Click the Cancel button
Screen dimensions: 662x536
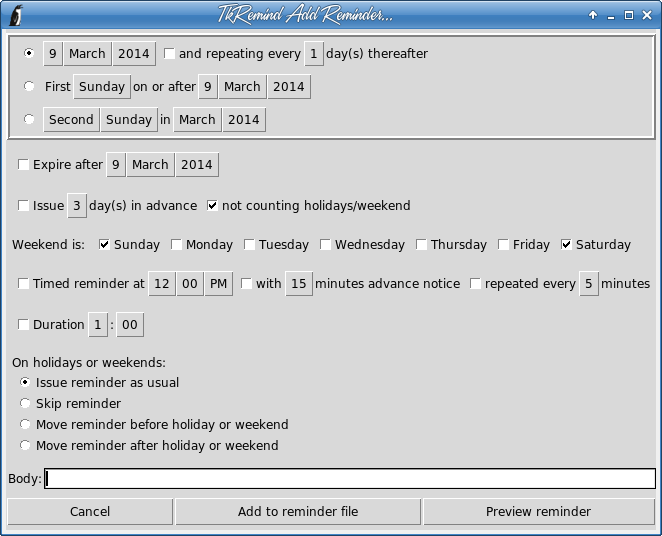point(90,512)
